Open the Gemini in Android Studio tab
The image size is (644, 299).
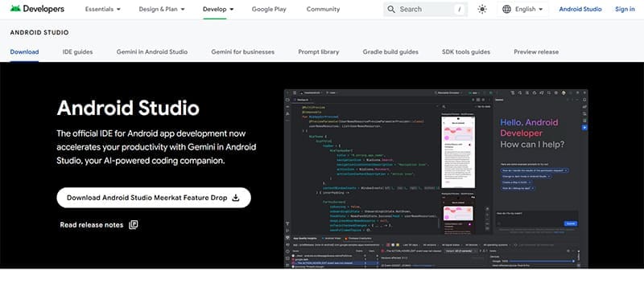point(152,51)
